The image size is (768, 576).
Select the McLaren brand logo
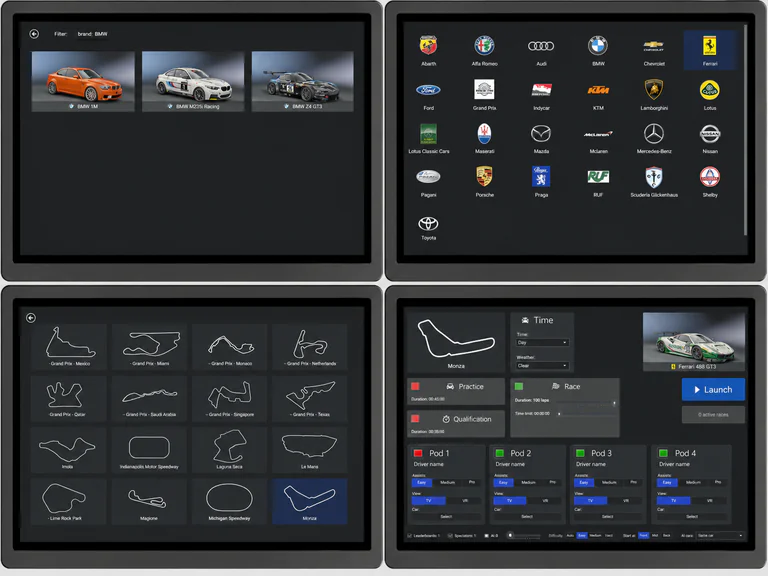coord(598,134)
